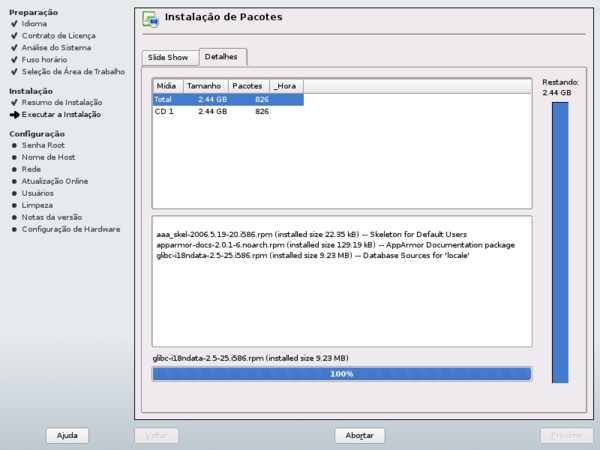600x450 pixels.
Task: Click the checkmark beside Análise do Sistema
Action: tap(15, 48)
